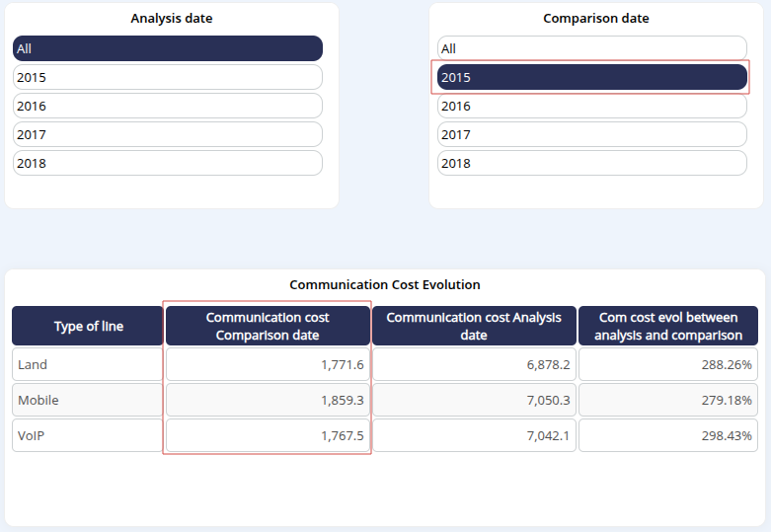This screenshot has height=532, width=771.
Task: Select 2015 in Analysis date filter
Action: click(x=168, y=77)
